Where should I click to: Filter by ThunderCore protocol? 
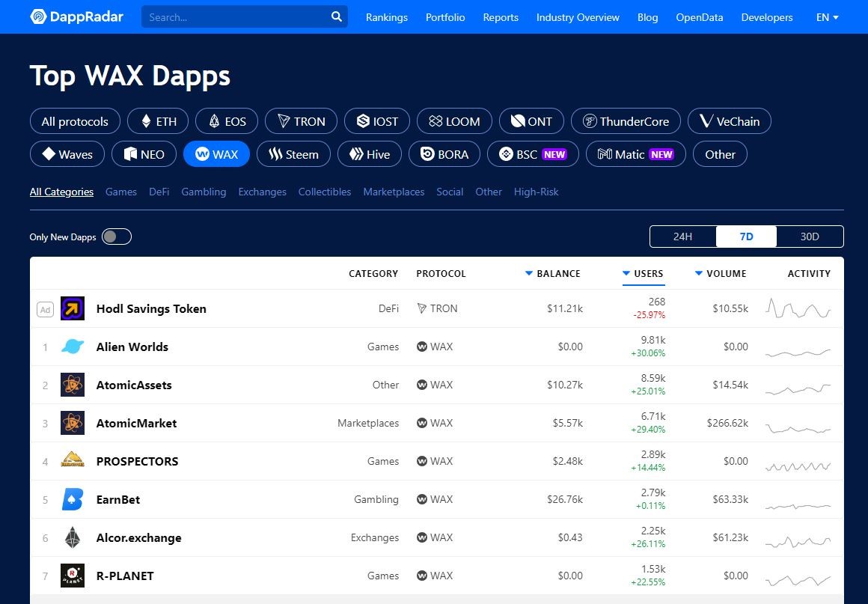(626, 121)
